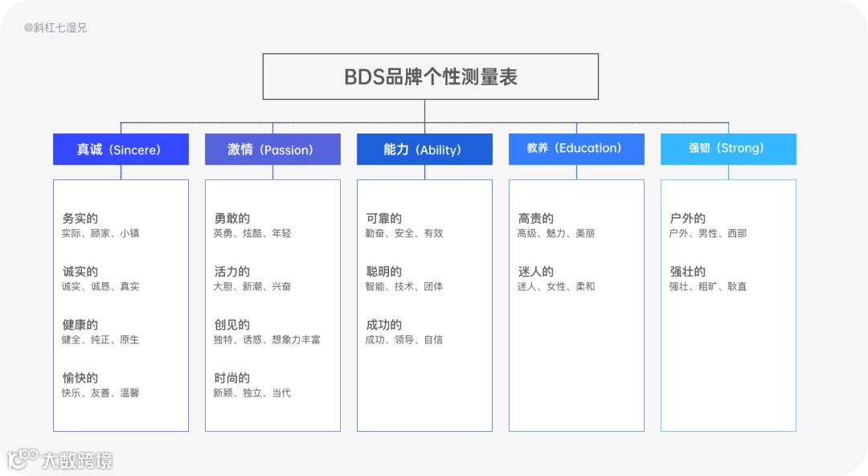The image size is (868, 476).
Task: Click the '户外、男性、西部' line
Action: pyautogui.click(x=708, y=233)
